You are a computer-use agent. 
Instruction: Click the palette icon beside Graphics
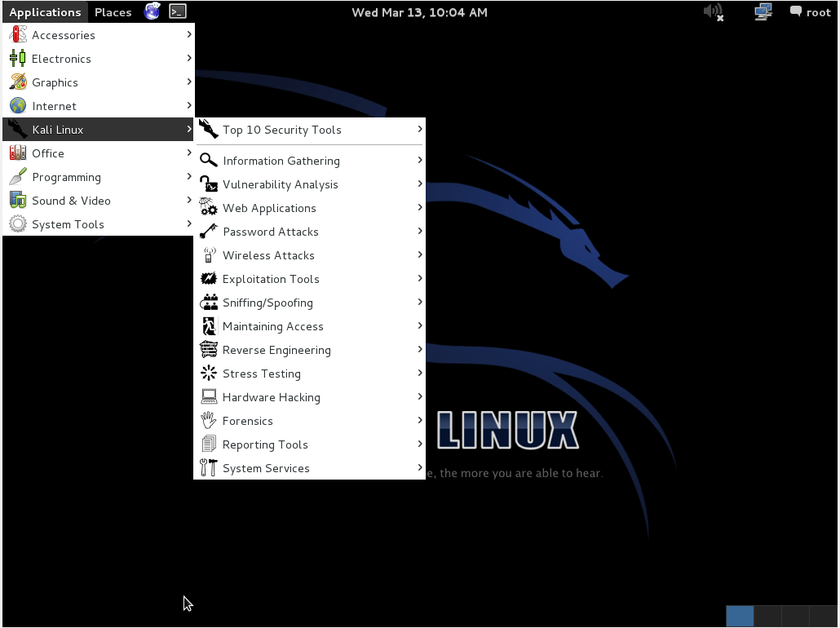(17, 82)
